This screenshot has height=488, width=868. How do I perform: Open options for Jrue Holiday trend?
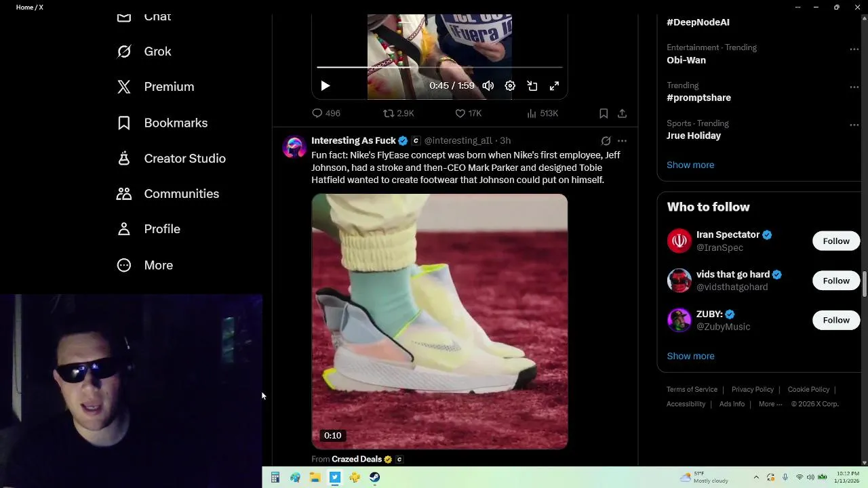(x=854, y=125)
